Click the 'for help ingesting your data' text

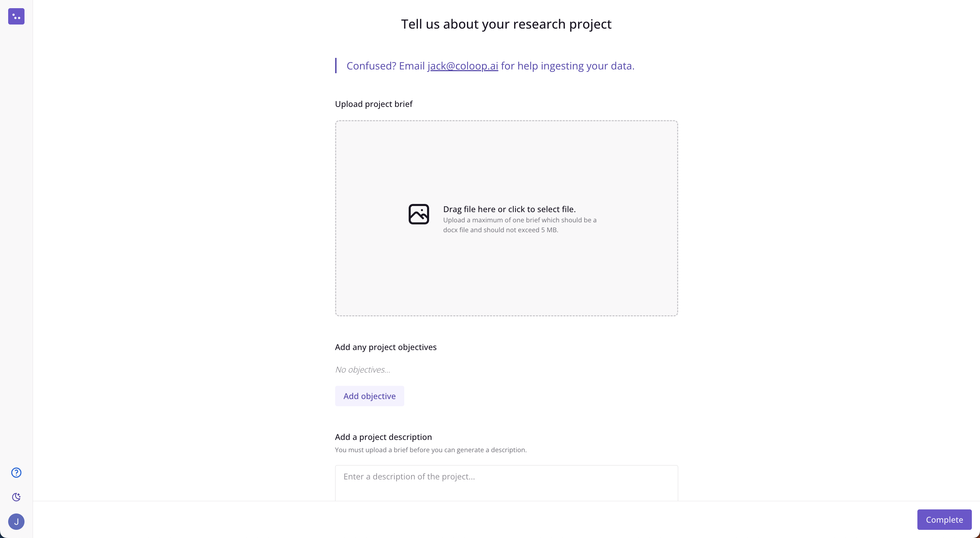pyautogui.click(x=567, y=66)
